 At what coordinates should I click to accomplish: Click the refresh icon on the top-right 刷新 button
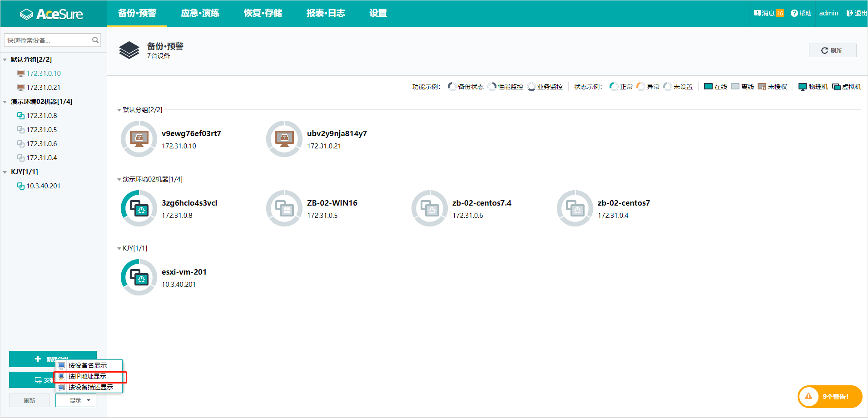(x=825, y=50)
